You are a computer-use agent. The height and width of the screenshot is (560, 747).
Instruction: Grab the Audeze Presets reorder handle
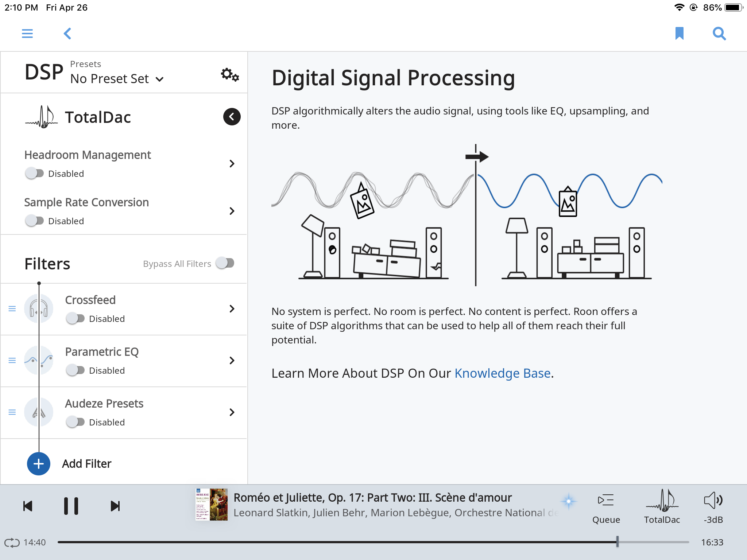coord(12,412)
